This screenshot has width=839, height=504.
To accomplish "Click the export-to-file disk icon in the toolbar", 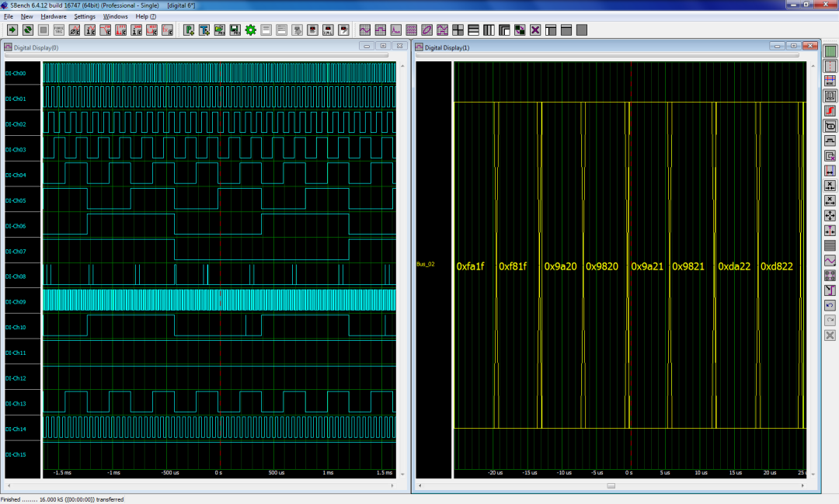I will point(233,30).
